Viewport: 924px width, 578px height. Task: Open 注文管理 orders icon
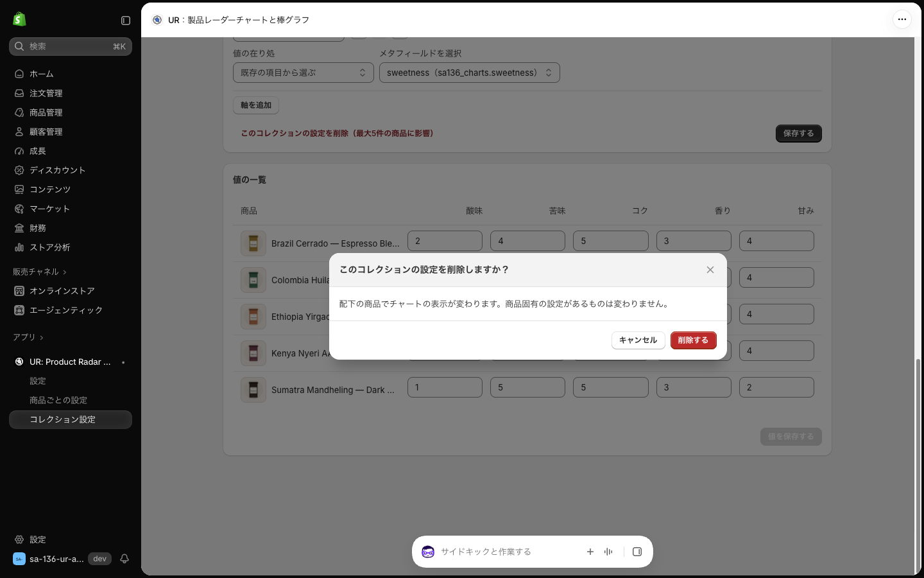[19, 93]
